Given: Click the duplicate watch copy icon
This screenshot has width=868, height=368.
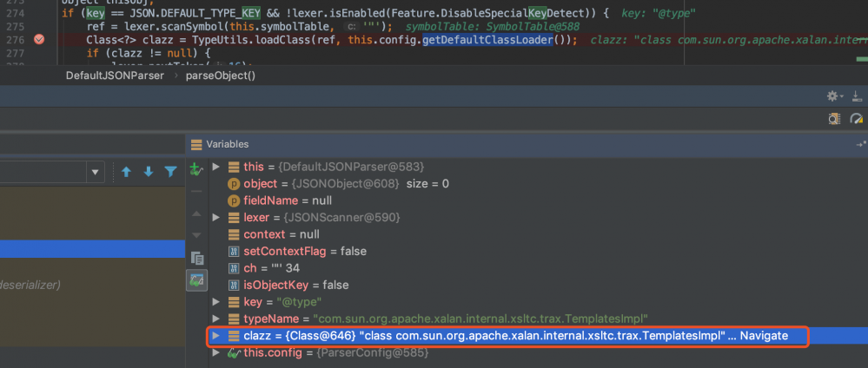Looking at the screenshot, I should click(x=197, y=258).
